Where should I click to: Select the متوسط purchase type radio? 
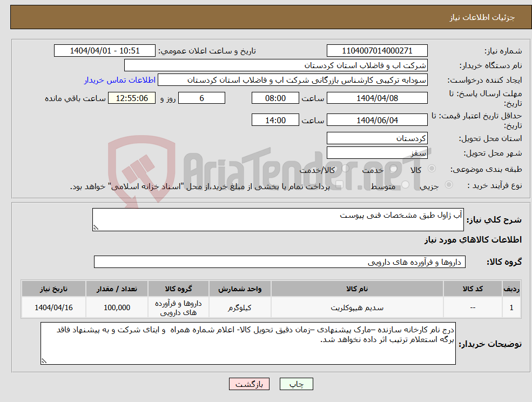click(406, 185)
